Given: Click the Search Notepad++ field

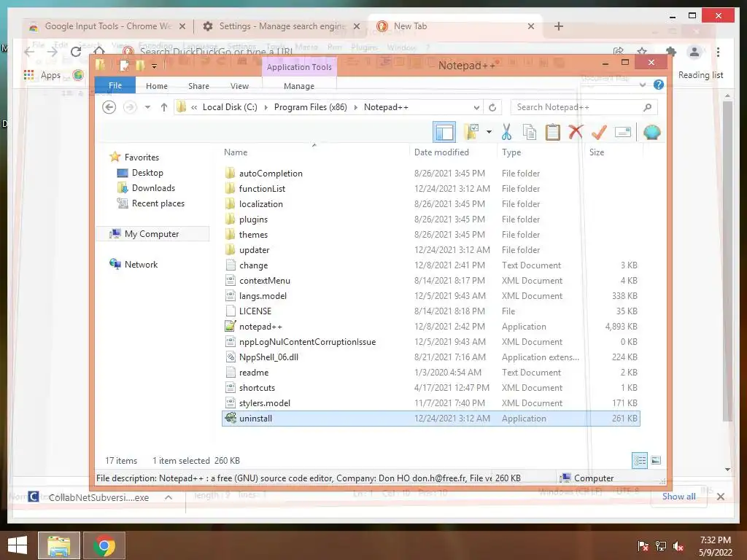Looking at the screenshot, I should (x=584, y=107).
